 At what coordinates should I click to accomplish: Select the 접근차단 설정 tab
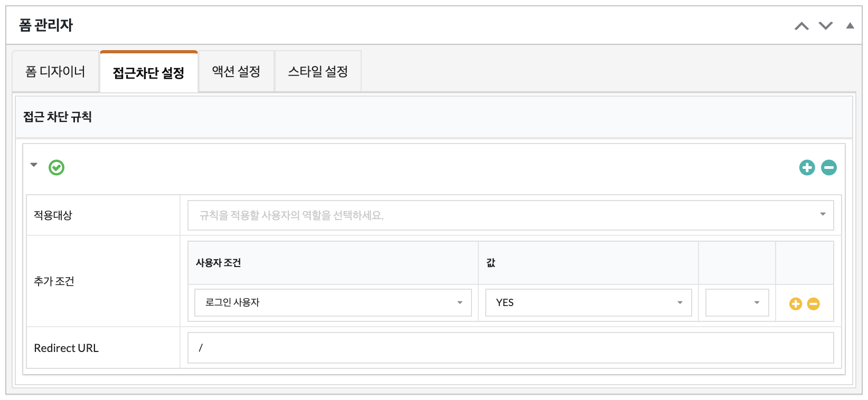(x=149, y=72)
